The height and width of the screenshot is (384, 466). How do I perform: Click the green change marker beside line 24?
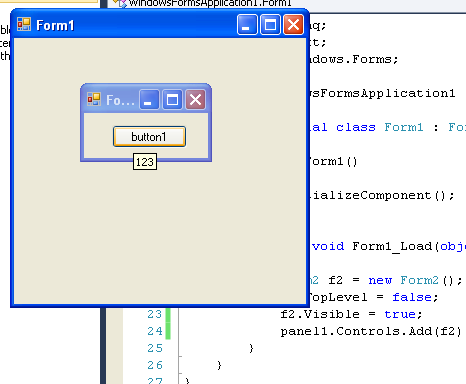pyautogui.click(x=168, y=331)
